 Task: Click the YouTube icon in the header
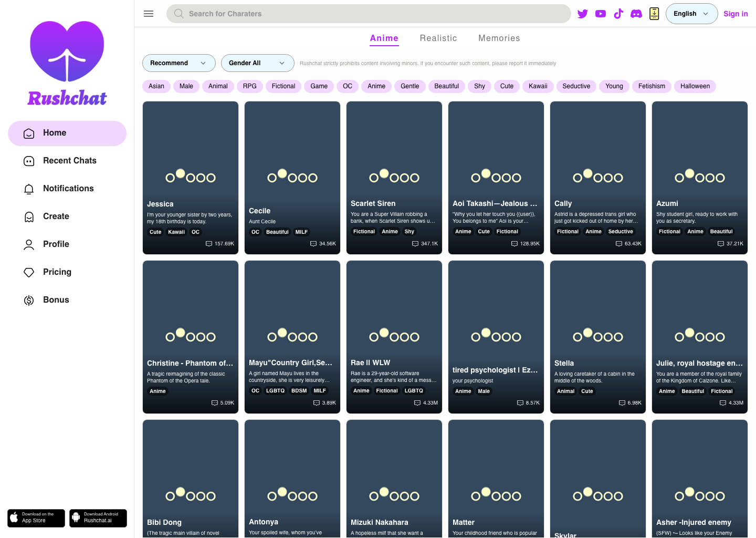click(x=601, y=14)
